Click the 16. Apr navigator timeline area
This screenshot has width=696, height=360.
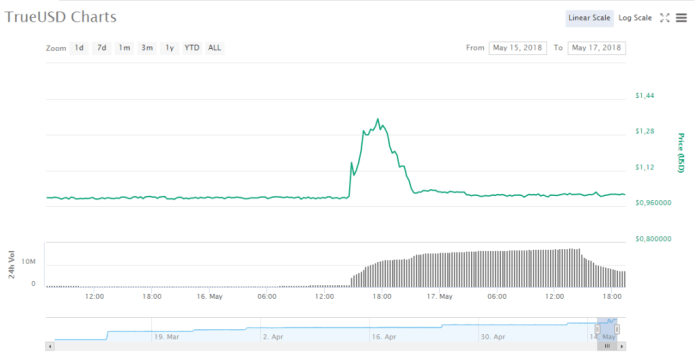(384, 337)
